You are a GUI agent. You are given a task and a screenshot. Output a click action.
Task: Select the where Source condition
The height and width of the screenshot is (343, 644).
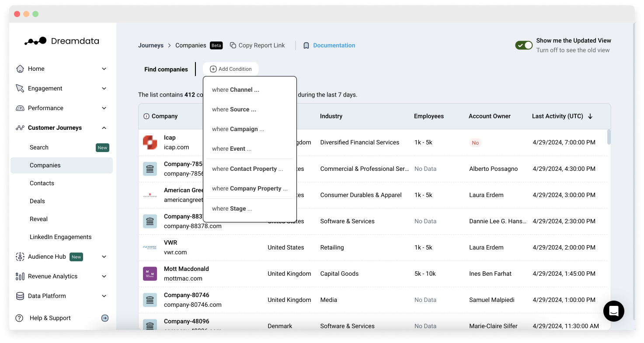coord(250,109)
